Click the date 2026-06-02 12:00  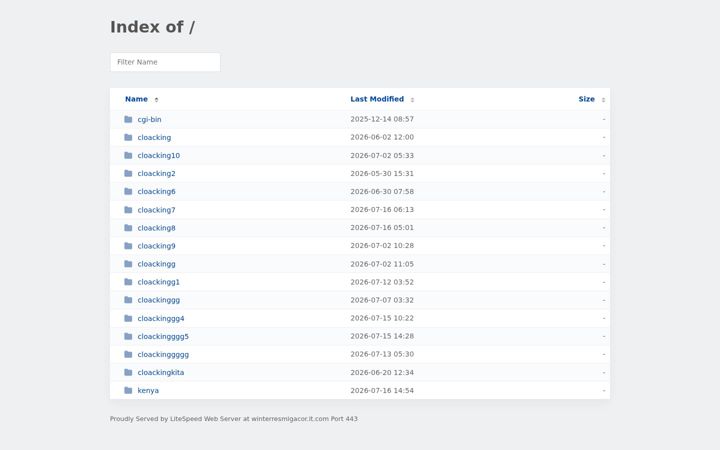[382, 137]
